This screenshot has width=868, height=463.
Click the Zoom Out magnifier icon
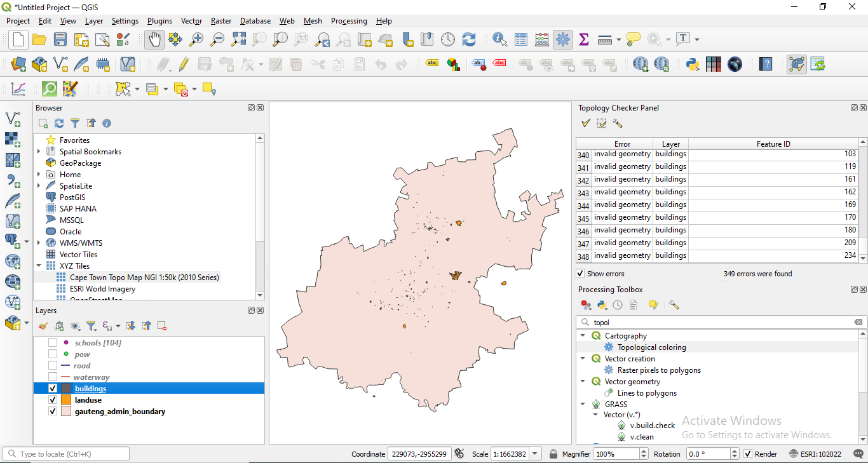pyautogui.click(x=217, y=39)
